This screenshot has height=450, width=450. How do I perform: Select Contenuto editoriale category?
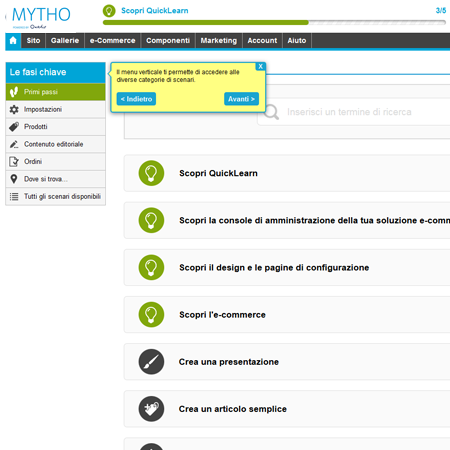56,144
